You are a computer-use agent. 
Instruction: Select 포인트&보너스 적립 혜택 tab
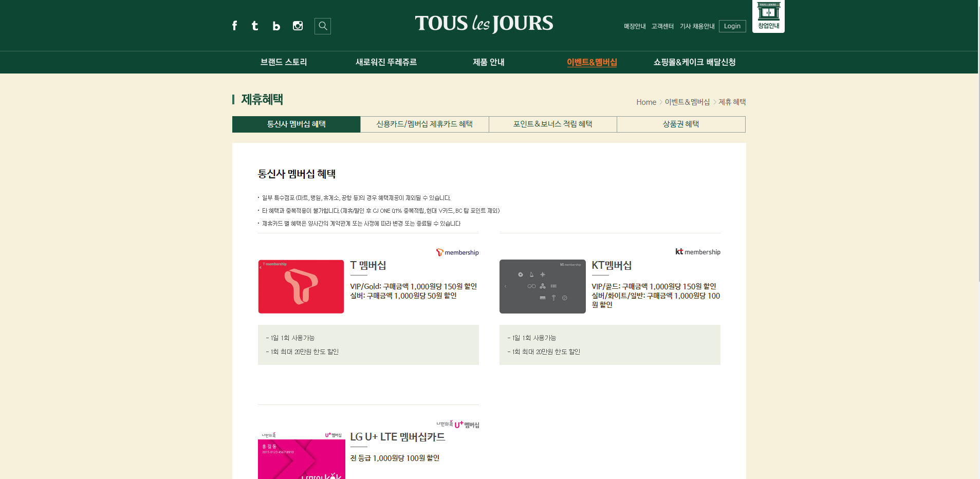point(553,124)
